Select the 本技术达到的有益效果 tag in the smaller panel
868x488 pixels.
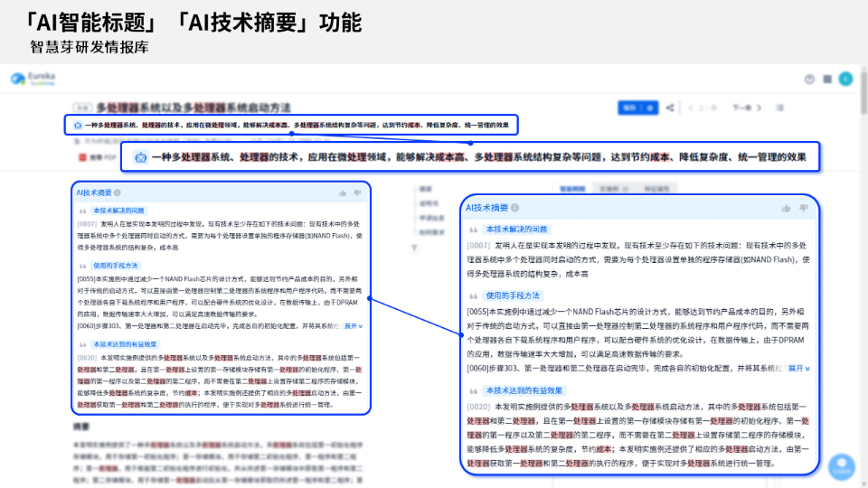pyautogui.click(x=125, y=344)
